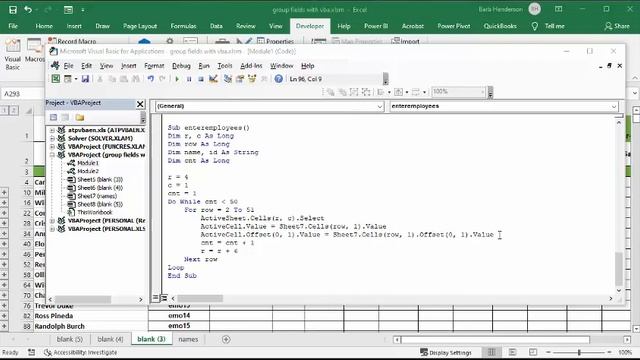Undo last edit in VBA editor toolbar
The width and height of the screenshot is (640, 360).
pyautogui.click(x=151, y=79)
